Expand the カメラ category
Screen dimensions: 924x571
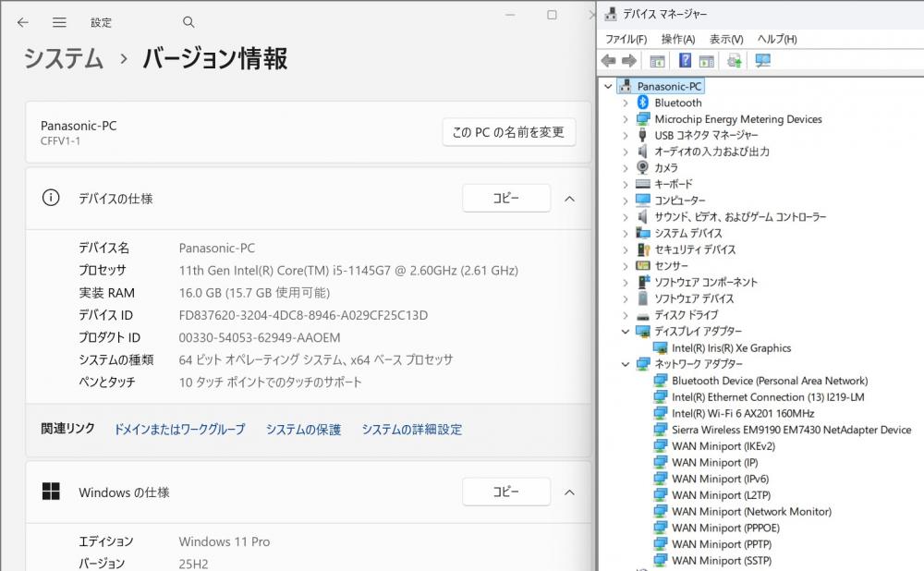point(626,168)
